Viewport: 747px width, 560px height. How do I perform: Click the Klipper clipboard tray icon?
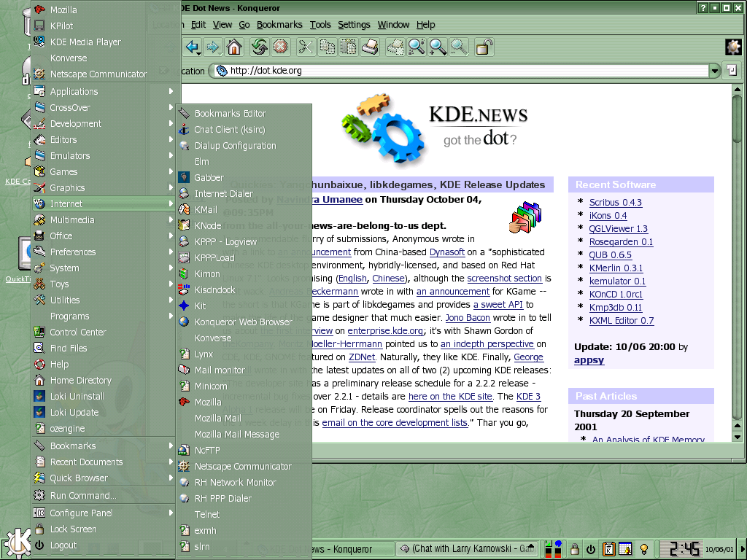click(x=608, y=549)
